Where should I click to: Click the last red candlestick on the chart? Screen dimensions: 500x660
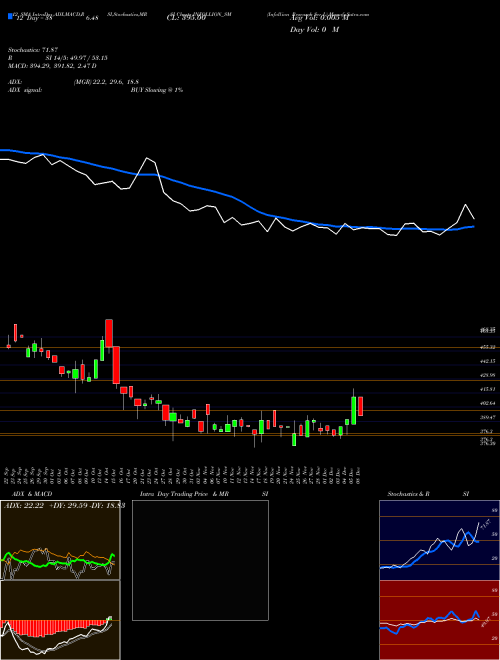point(360,406)
